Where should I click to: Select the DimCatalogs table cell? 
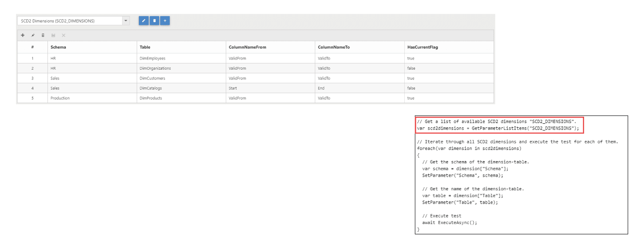tap(181, 88)
